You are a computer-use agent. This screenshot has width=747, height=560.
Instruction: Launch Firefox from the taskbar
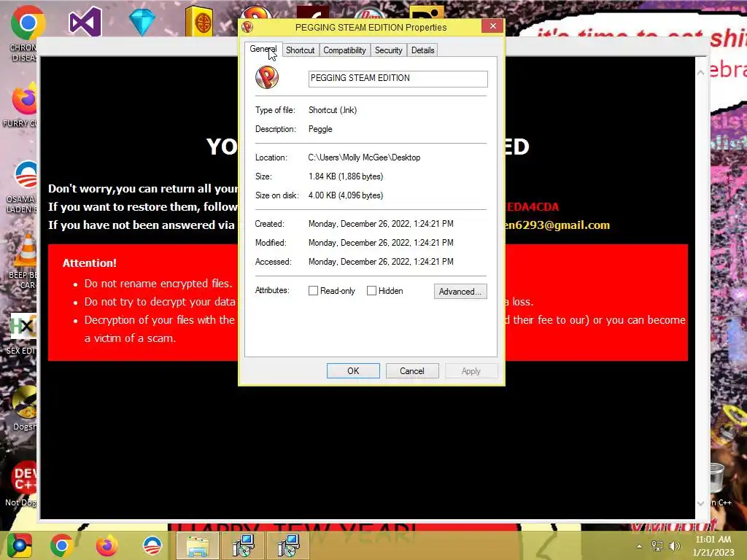(x=107, y=545)
